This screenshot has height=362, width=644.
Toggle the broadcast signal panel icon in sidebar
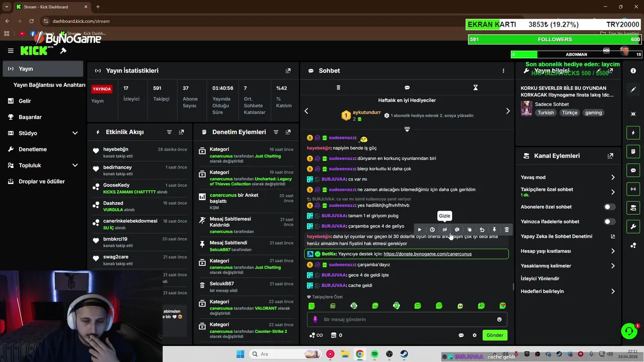pos(633,189)
